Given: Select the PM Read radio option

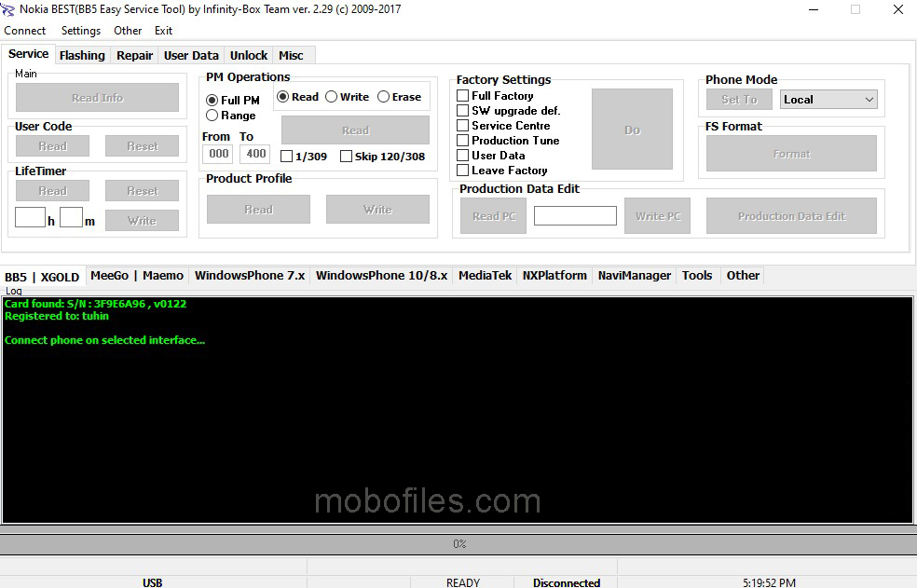Looking at the screenshot, I should pyautogui.click(x=297, y=97).
